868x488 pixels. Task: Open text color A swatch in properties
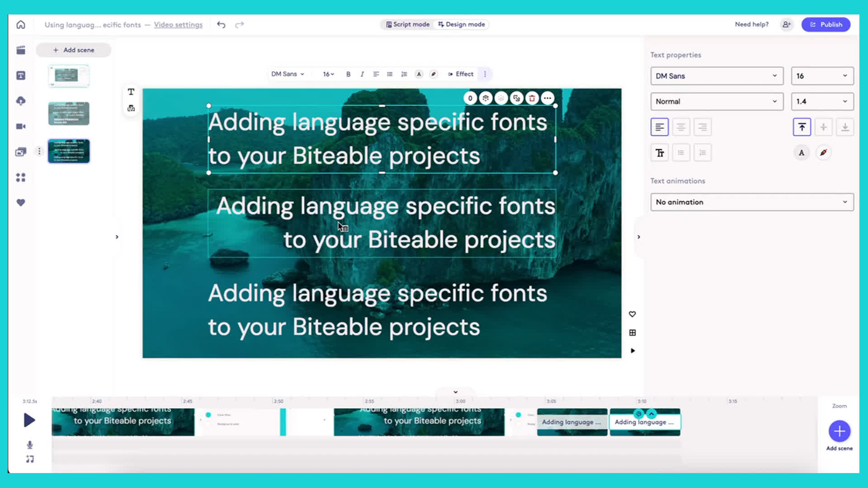click(802, 153)
